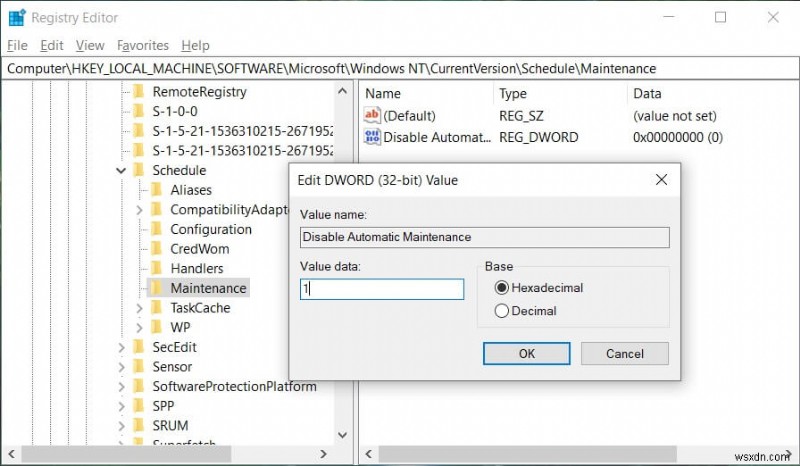This screenshot has width=800, height=466.
Task: Click the (value not set) data cell
Action: [x=674, y=116]
